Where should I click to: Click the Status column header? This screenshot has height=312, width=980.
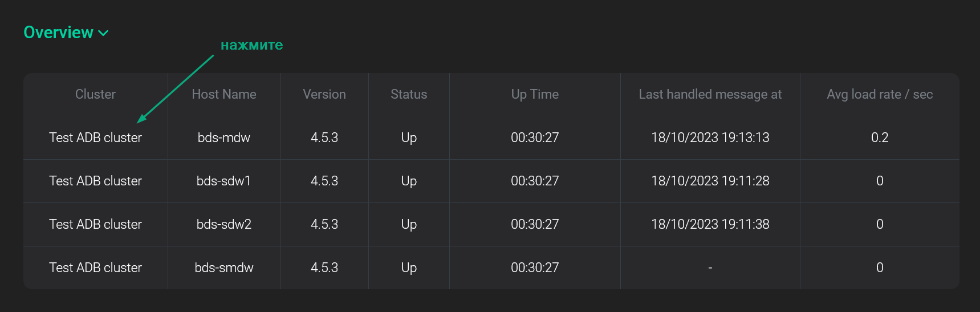point(409,94)
